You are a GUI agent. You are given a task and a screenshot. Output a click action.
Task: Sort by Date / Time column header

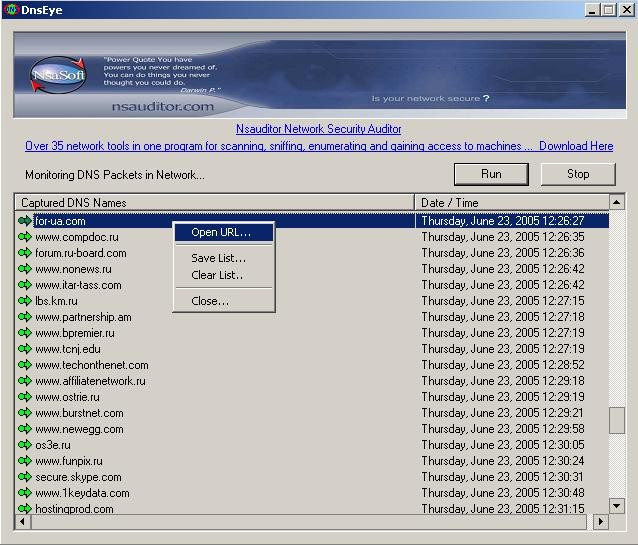tap(512, 203)
